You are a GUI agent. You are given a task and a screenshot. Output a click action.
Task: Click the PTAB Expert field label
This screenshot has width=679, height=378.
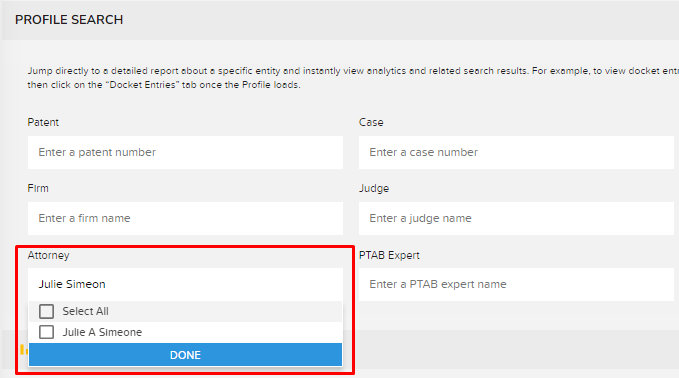point(389,255)
